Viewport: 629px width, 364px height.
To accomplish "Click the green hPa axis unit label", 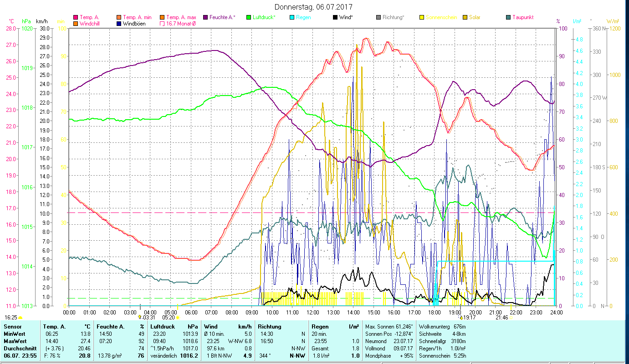I will click(26, 21).
